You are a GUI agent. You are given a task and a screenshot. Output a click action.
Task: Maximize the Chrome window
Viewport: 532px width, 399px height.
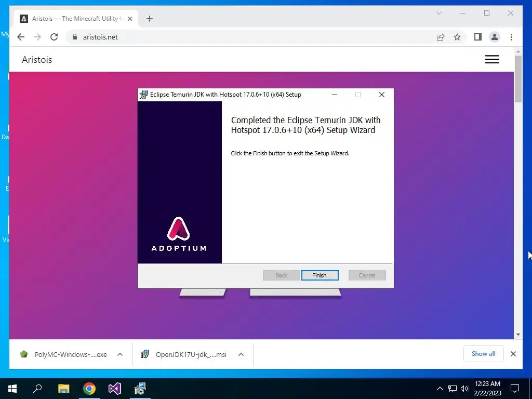click(x=487, y=13)
